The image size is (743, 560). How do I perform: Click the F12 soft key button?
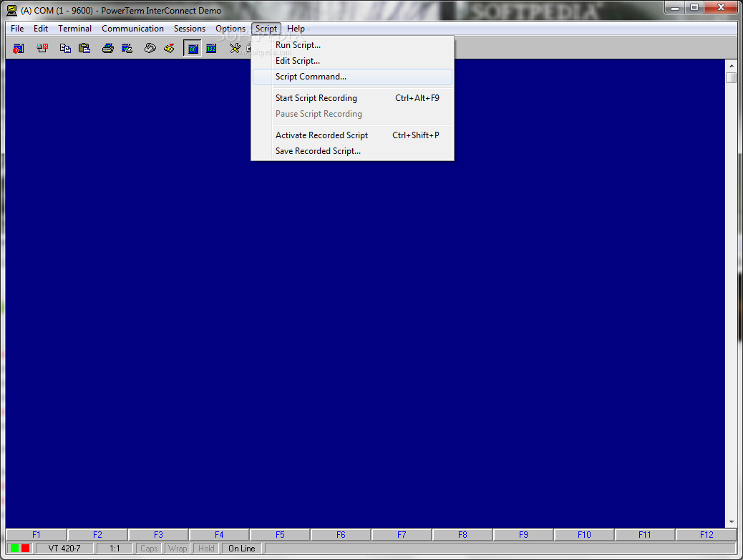tap(706, 534)
